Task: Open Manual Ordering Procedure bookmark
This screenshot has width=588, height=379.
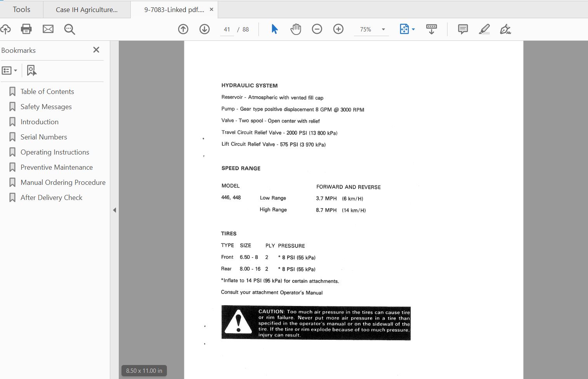Action: click(x=63, y=183)
